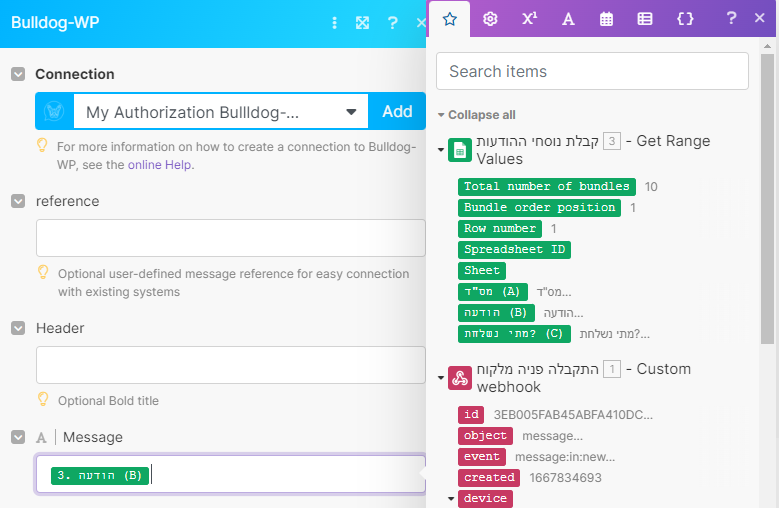Screen dimensions: 779x508
Task: Toggle the reference field checkbox
Action: point(18,201)
